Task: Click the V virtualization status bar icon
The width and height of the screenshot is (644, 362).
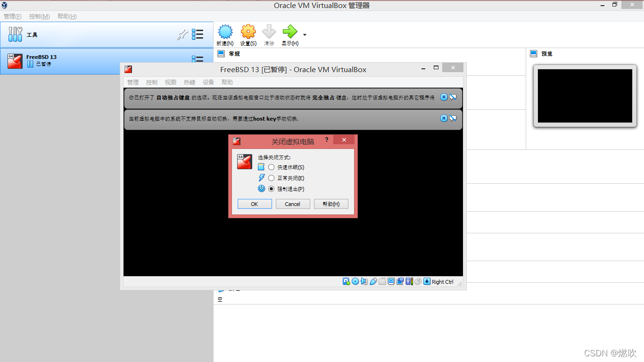Action: (x=409, y=281)
